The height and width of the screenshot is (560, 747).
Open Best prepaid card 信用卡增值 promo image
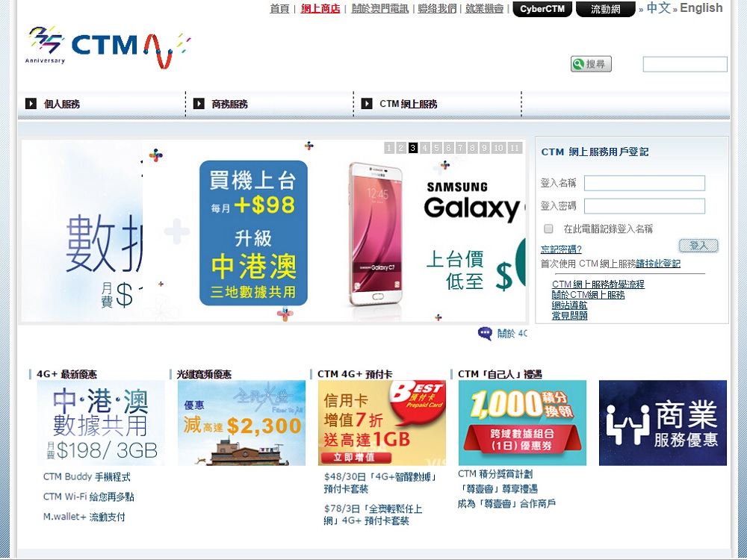click(382, 423)
